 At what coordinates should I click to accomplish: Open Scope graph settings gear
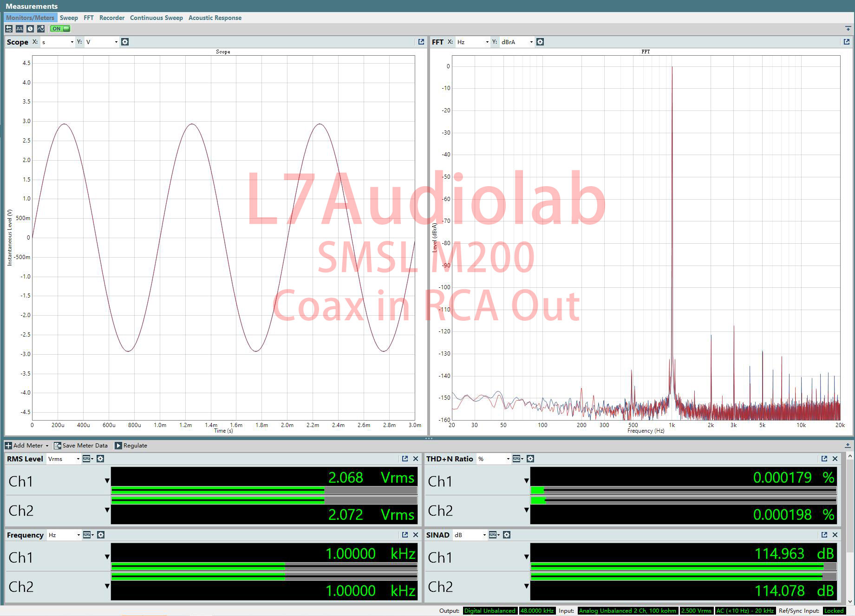pos(125,42)
